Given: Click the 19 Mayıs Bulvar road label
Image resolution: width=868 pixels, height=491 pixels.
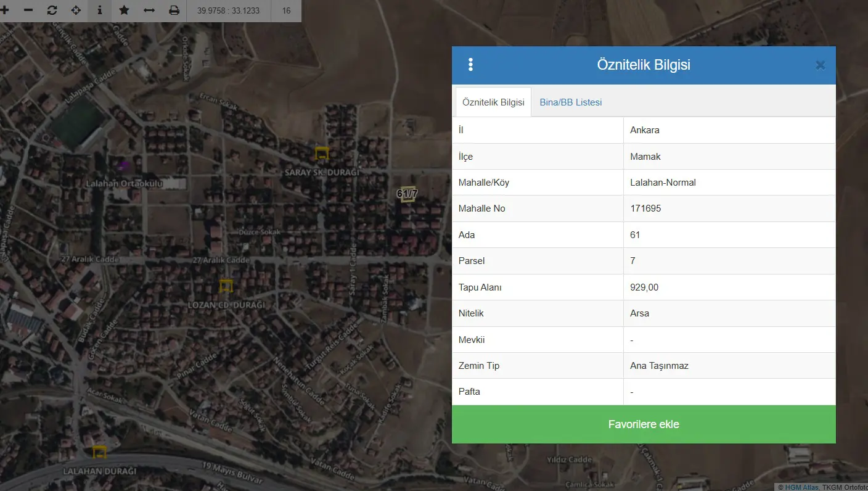Looking at the screenshot, I should tap(234, 474).
